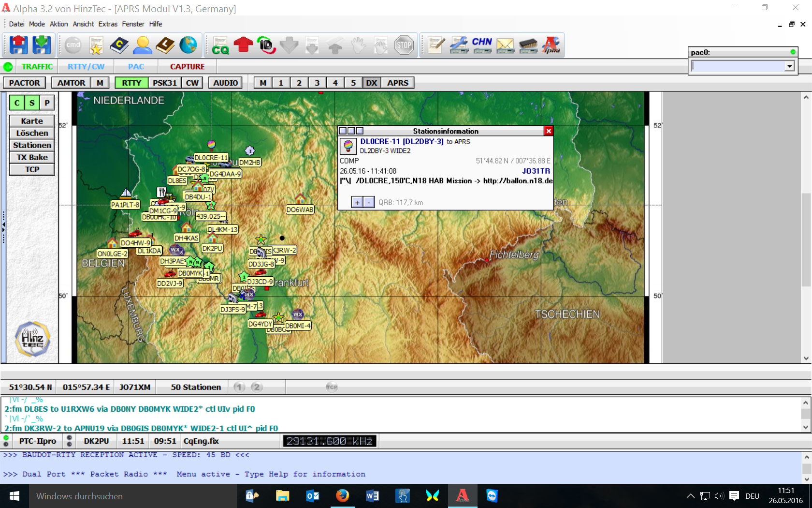Switch to the CAPTURE tab
This screenshot has height=508, width=812.
[x=187, y=67]
